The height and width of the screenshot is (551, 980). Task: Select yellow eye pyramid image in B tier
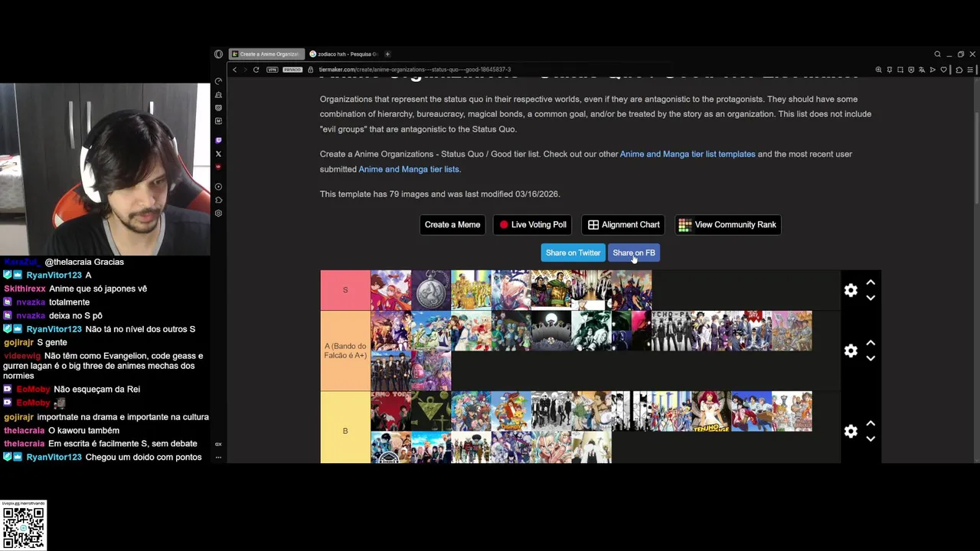[x=431, y=412]
